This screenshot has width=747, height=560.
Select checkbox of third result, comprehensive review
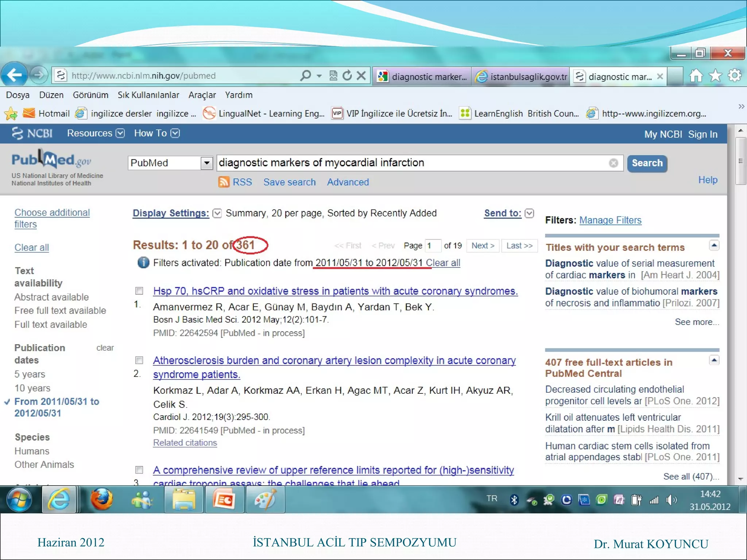139,470
